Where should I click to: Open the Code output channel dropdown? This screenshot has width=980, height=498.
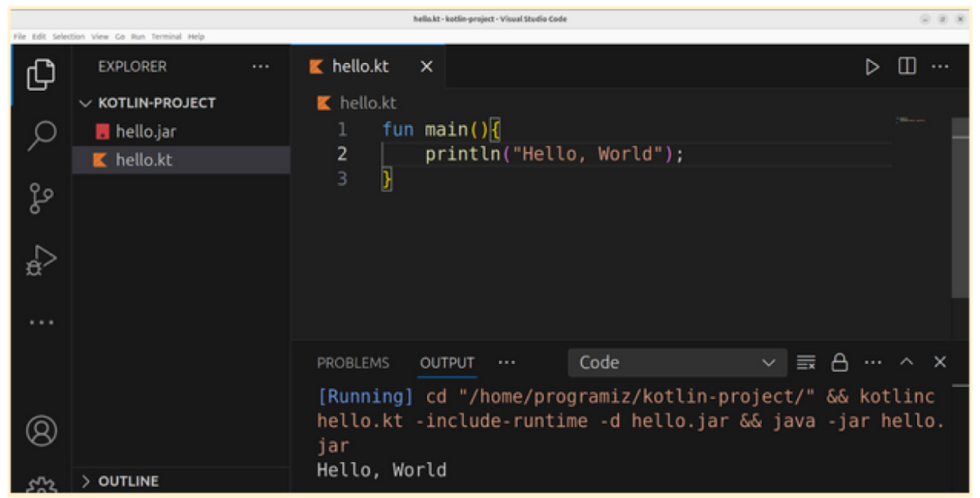click(678, 362)
